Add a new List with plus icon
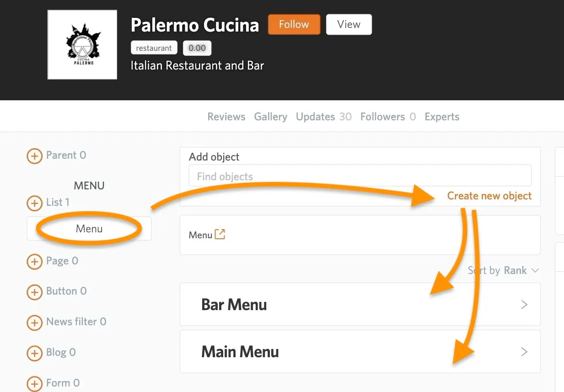The width and height of the screenshot is (564, 392). pos(34,203)
